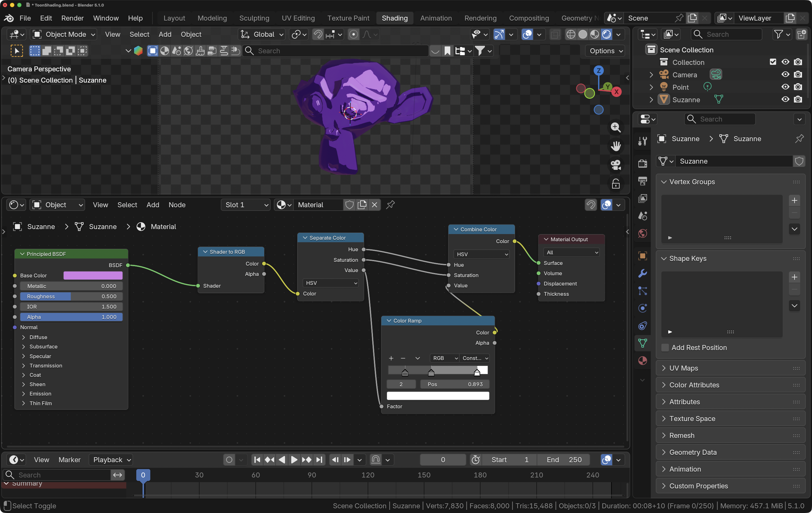Select solid viewport shading icon
Viewport: 812px width, 513px height.
coord(583,34)
